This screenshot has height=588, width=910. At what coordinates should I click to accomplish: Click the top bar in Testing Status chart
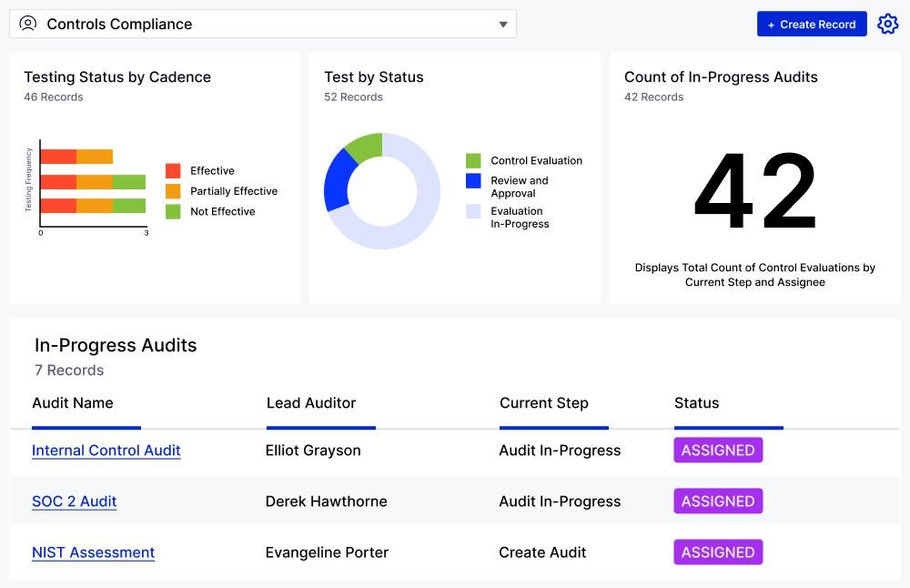(x=77, y=157)
